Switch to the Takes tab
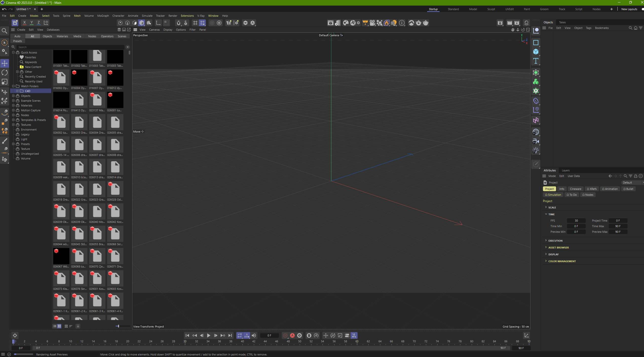This screenshot has width=644, height=357. 562,22
